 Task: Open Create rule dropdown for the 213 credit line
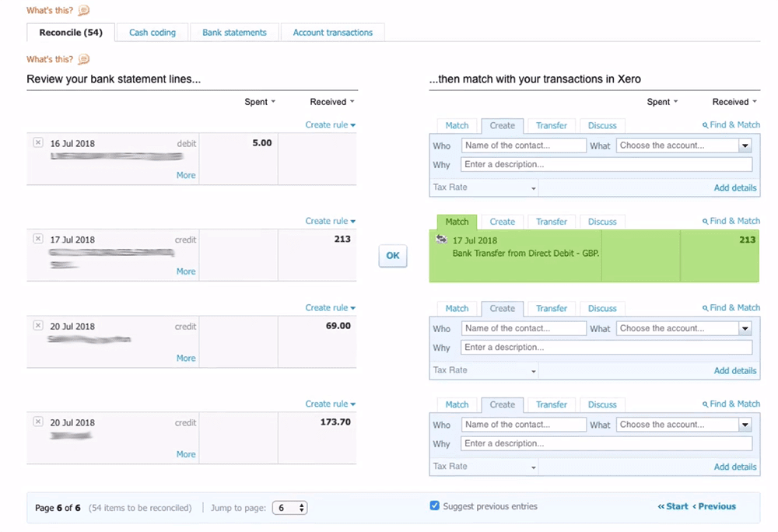pyautogui.click(x=331, y=221)
